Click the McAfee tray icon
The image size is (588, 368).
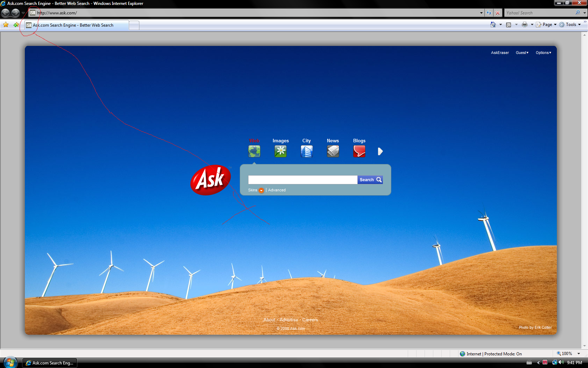click(x=545, y=362)
